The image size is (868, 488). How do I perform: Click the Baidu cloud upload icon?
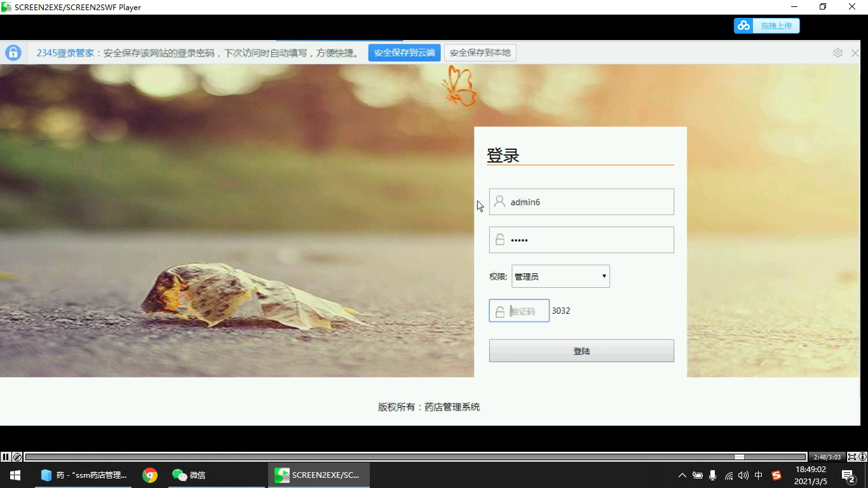pyautogui.click(x=743, y=25)
